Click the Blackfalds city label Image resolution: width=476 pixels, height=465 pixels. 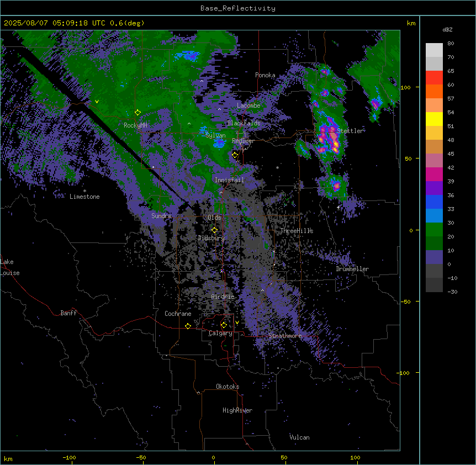click(x=244, y=123)
